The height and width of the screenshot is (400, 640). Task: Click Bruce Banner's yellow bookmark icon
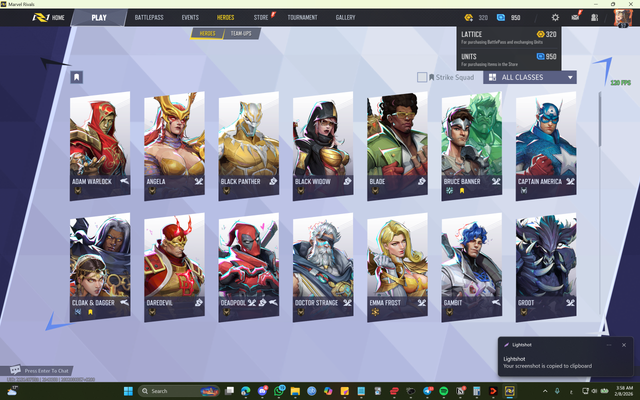462,191
